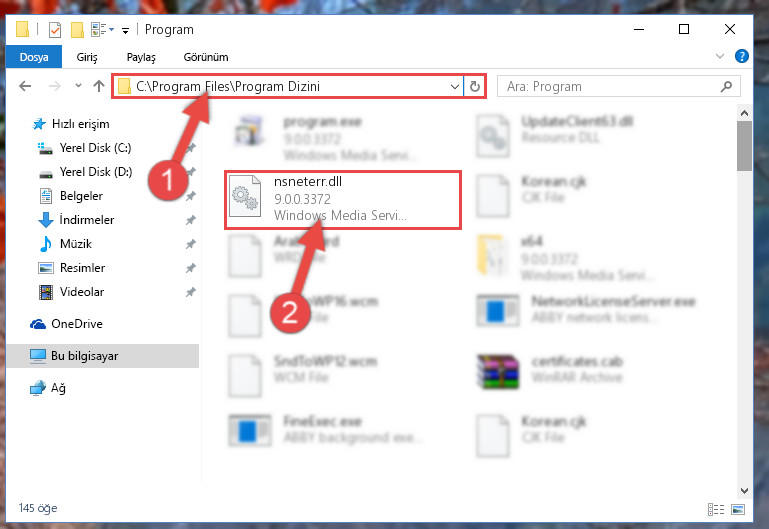The width and height of the screenshot is (769, 529).
Task: Open the Görünüm ribbon tab
Action: (x=206, y=57)
